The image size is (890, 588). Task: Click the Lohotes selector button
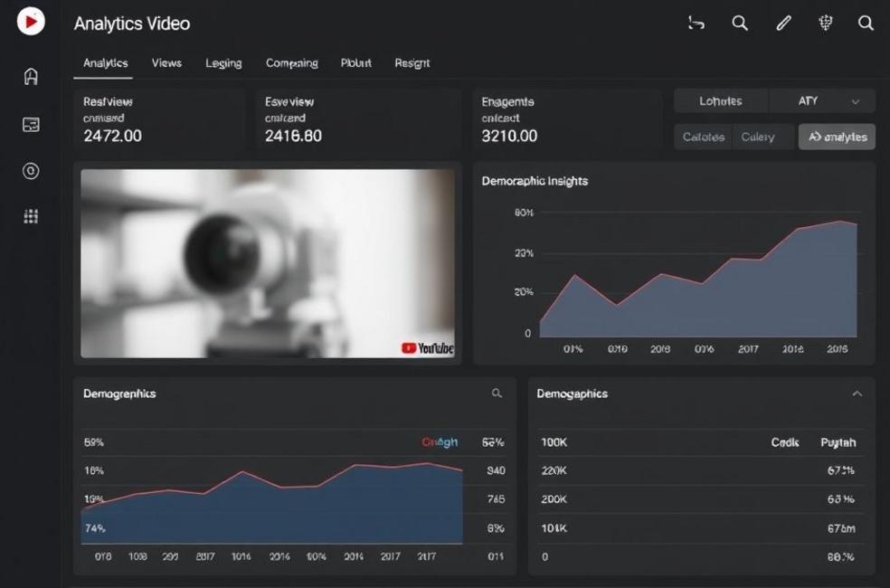pos(721,101)
